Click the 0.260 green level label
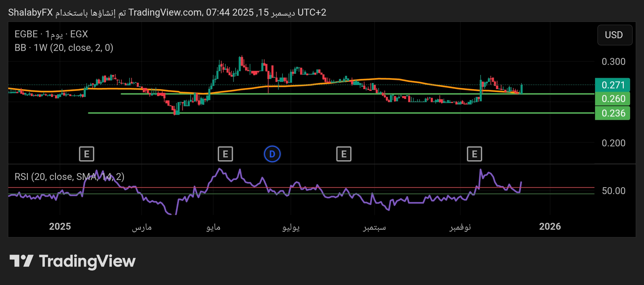The width and height of the screenshot is (644, 285). pyautogui.click(x=612, y=99)
